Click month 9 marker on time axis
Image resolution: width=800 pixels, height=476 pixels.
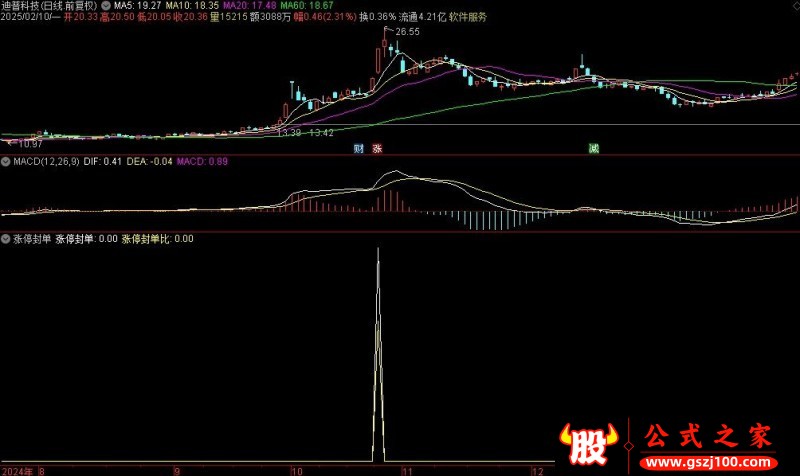tap(177, 471)
